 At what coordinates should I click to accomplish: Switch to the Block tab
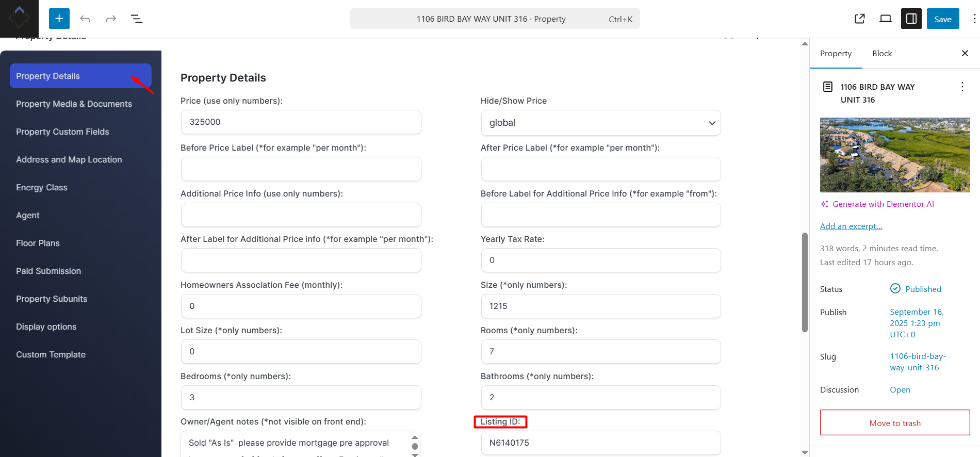point(881,54)
